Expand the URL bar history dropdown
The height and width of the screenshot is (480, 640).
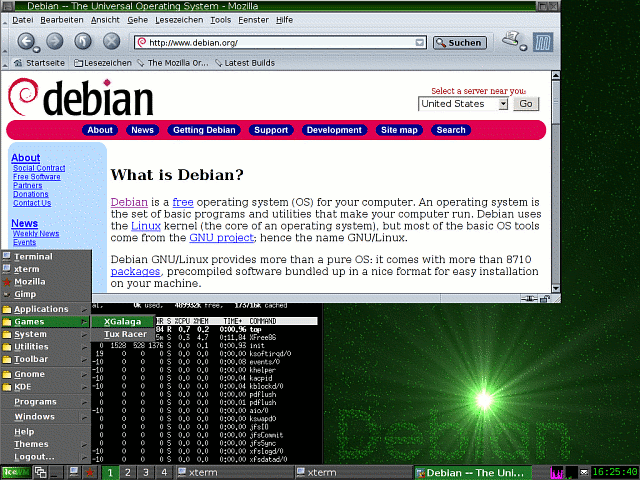(421, 43)
